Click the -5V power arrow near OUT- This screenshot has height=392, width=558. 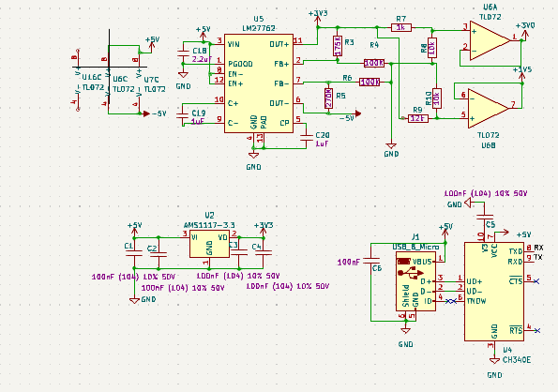(357, 113)
